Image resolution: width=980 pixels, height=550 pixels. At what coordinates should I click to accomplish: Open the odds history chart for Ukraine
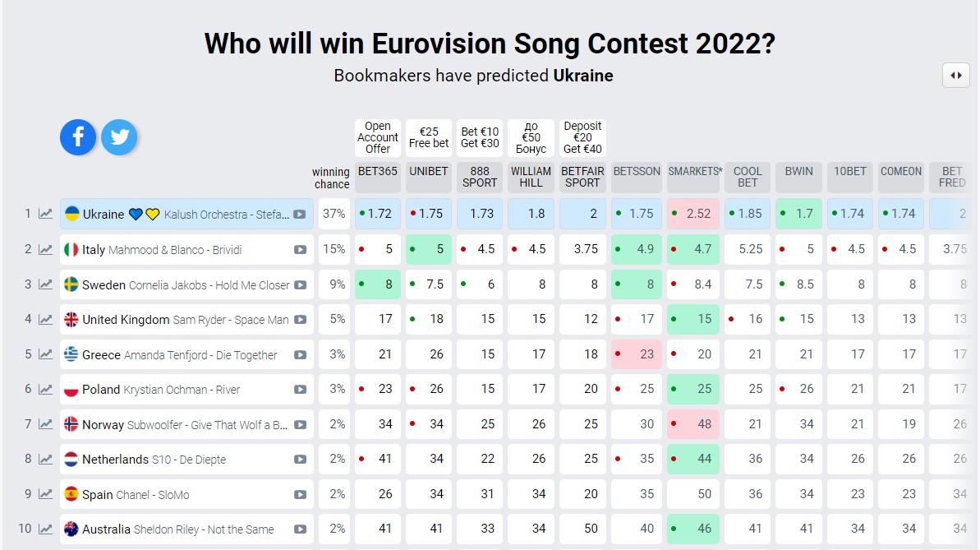46,214
